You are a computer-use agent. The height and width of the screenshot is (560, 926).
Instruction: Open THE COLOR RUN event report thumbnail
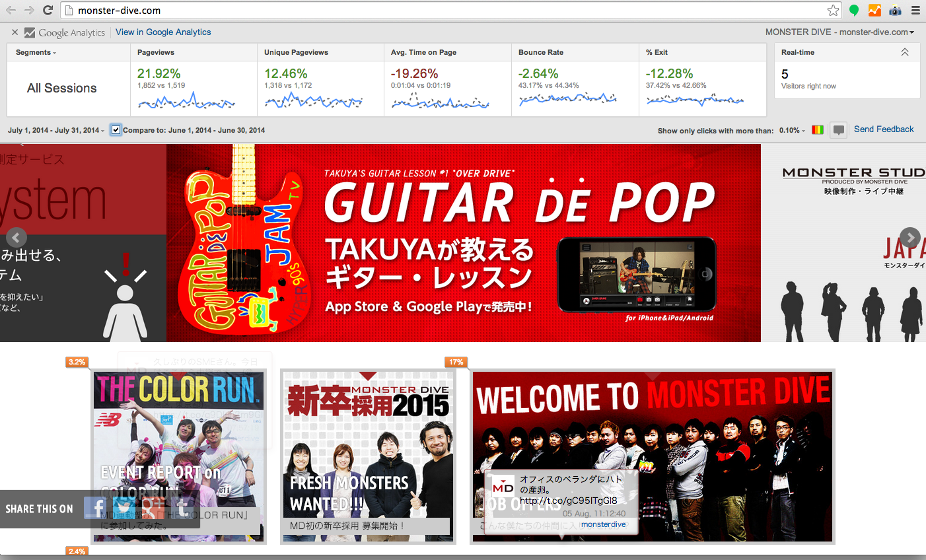[178, 456]
